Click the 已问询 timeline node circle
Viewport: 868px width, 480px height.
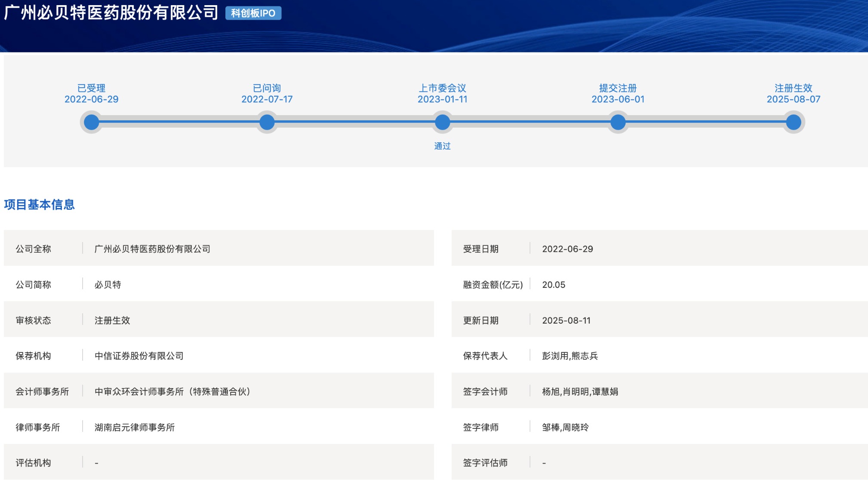click(x=267, y=122)
